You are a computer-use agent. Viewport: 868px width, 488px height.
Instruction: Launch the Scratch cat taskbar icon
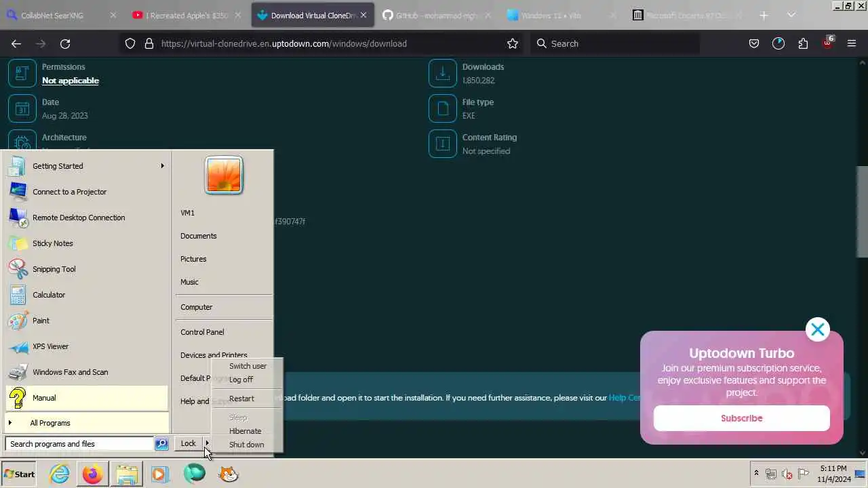229,474
